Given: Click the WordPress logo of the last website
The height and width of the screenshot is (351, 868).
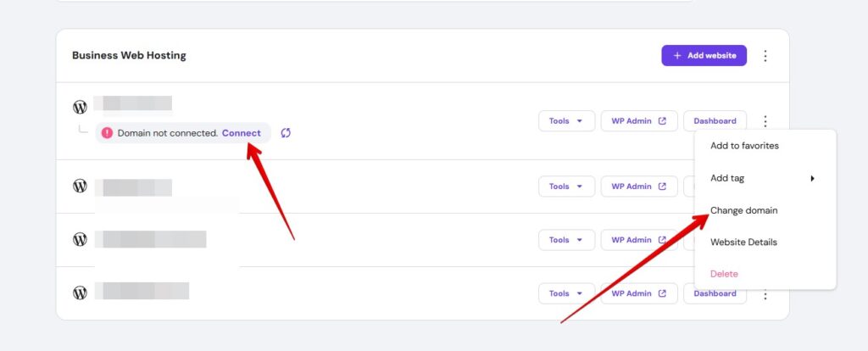Looking at the screenshot, I should pos(80,292).
